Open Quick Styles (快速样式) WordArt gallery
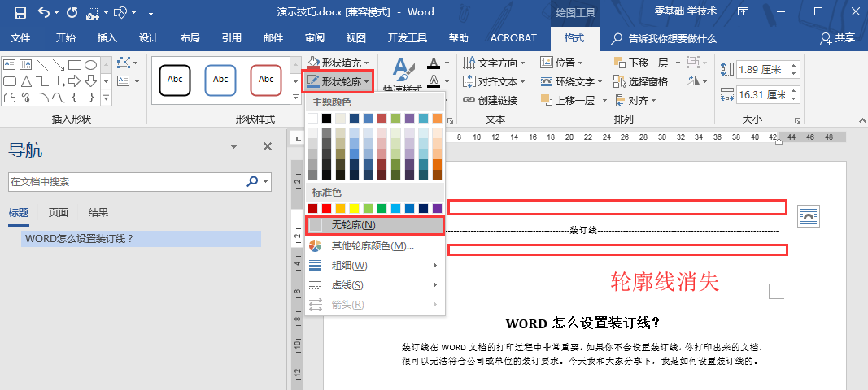 [403, 75]
